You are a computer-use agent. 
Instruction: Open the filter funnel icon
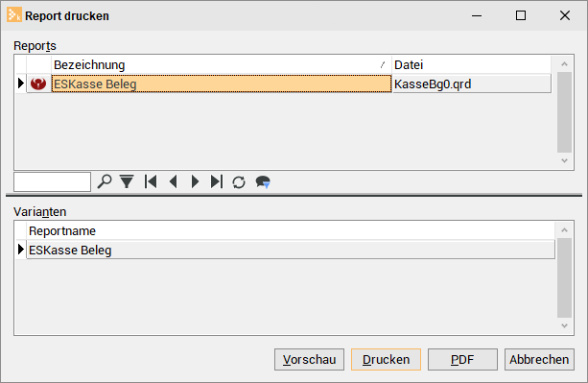pyautogui.click(x=127, y=181)
